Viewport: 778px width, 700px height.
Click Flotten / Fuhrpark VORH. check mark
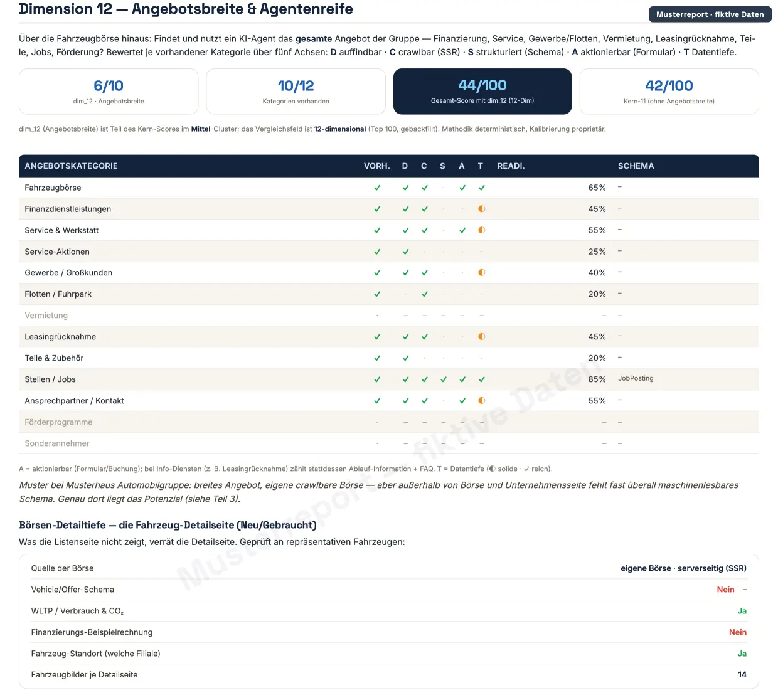(x=377, y=294)
